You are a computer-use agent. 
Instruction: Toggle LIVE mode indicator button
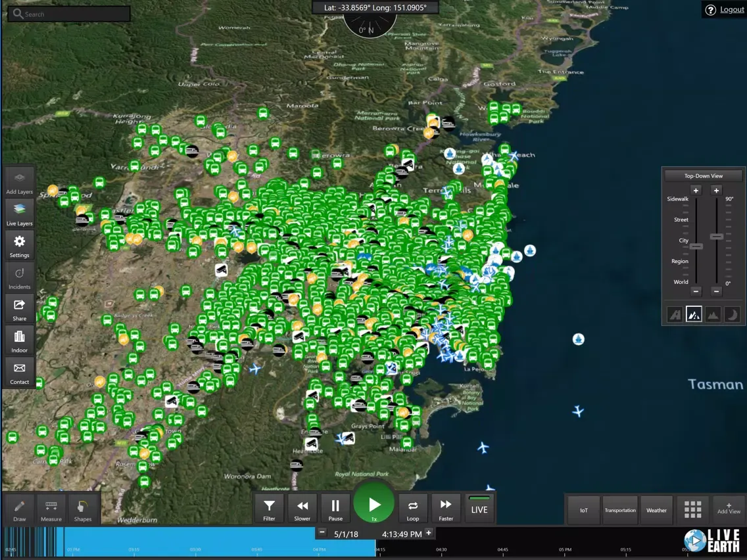point(479,509)
